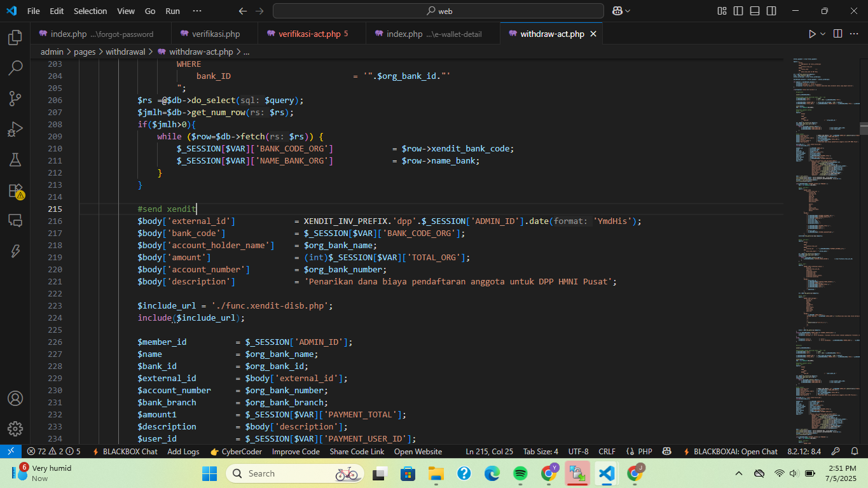Open the Selection menu
The width and height of the screenshot is (868, 488).
coord(90,11)
